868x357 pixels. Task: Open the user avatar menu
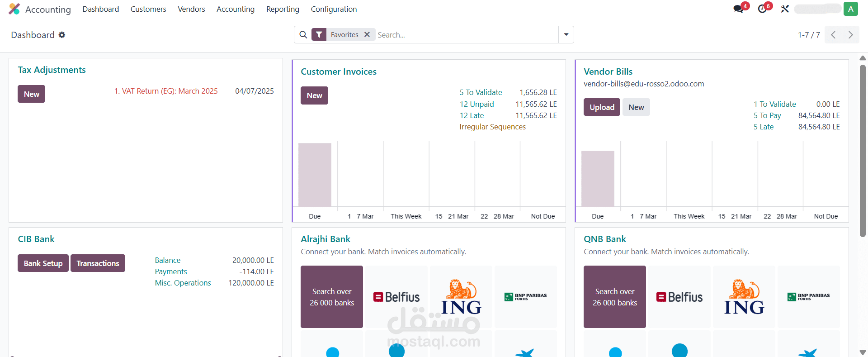click(x=851, y=9)
